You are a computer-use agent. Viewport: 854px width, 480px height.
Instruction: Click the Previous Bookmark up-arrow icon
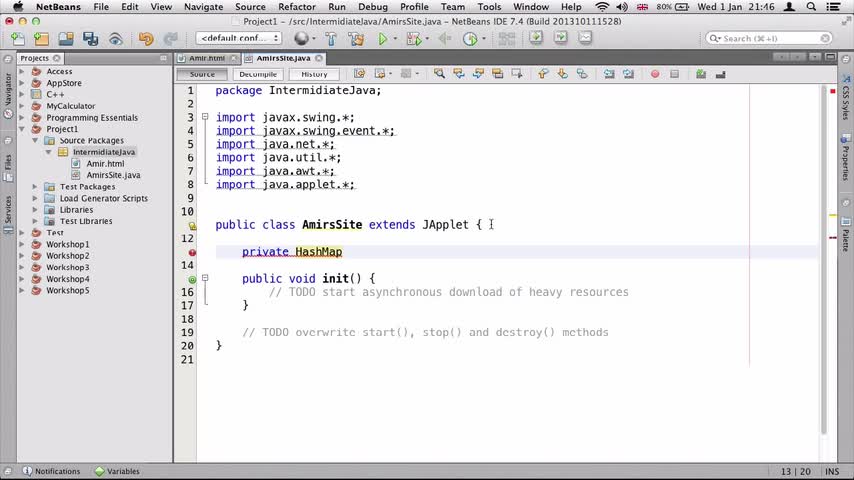pos(543,74)
